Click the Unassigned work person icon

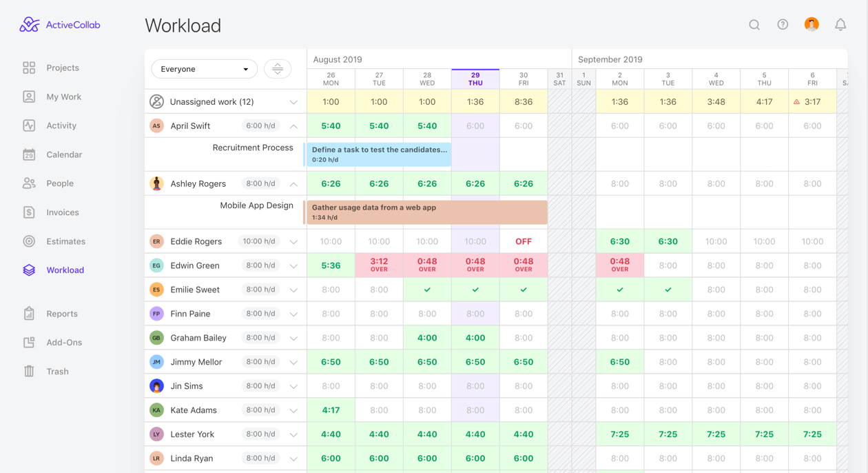(157, 102)
